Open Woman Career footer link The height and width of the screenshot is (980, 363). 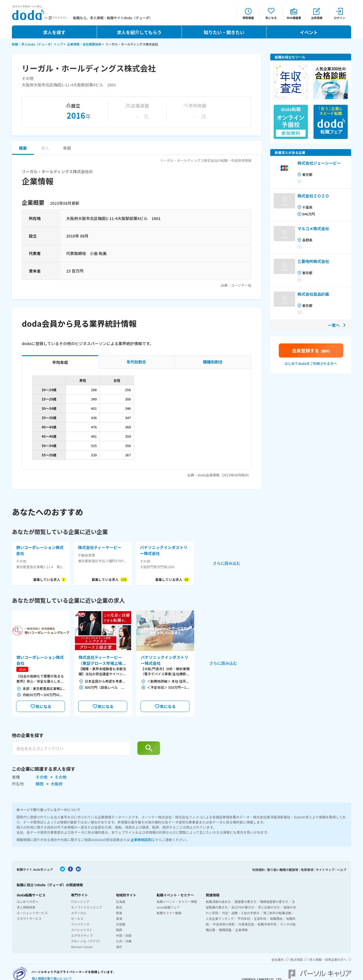[81, 947]
